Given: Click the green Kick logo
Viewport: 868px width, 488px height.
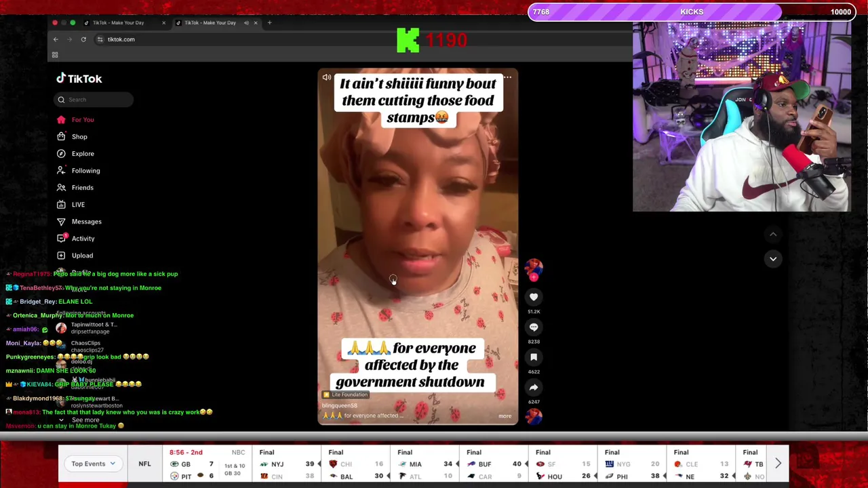Looking at the screenshot, I should 408,40.
